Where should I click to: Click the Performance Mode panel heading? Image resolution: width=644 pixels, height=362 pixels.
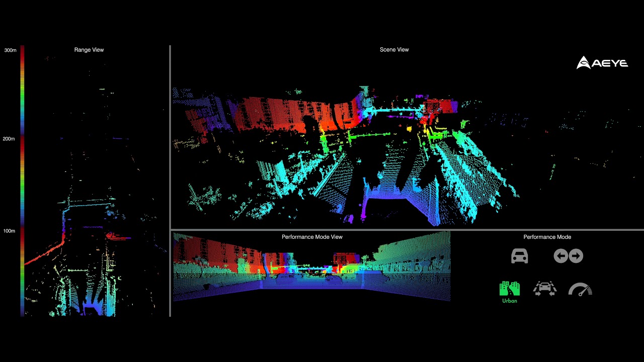pos(547,237)
